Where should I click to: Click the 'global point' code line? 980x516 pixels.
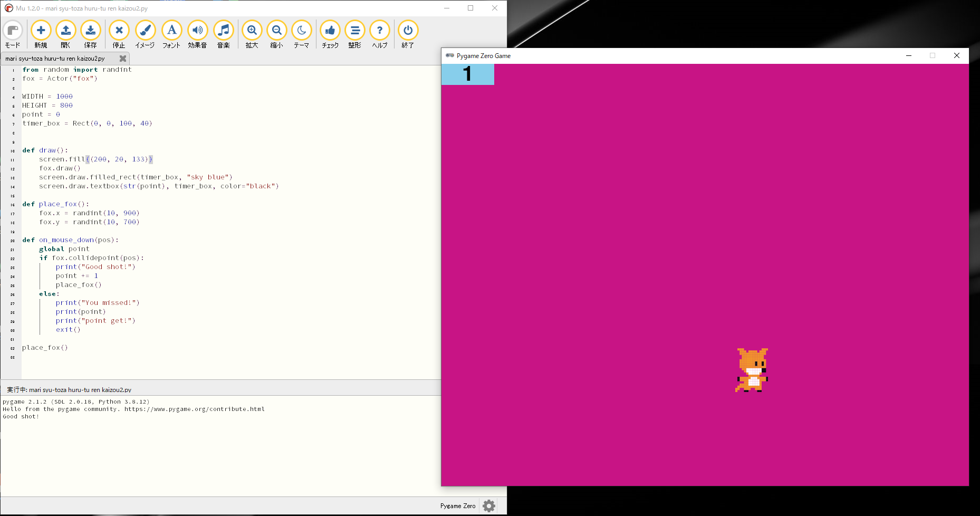[64, 249]
